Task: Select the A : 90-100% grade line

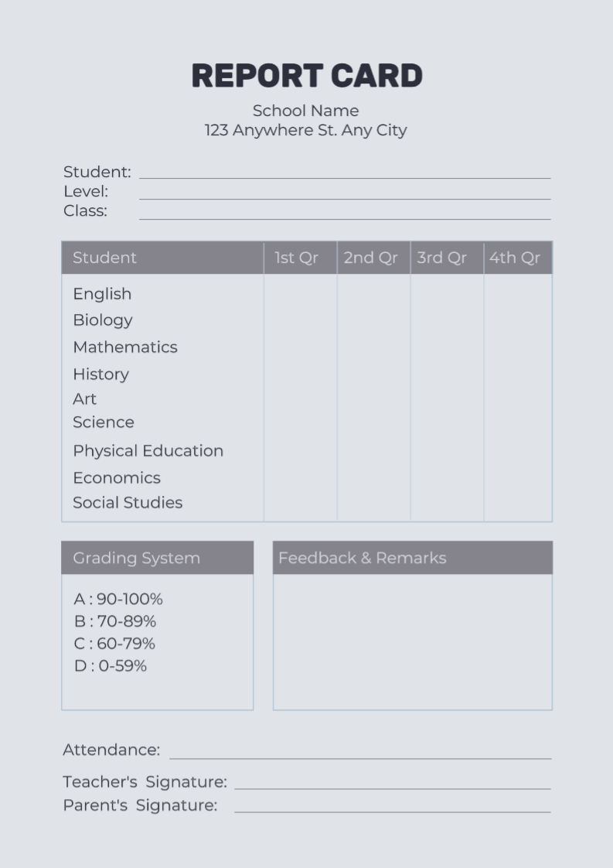Action: tap(118, 600)
